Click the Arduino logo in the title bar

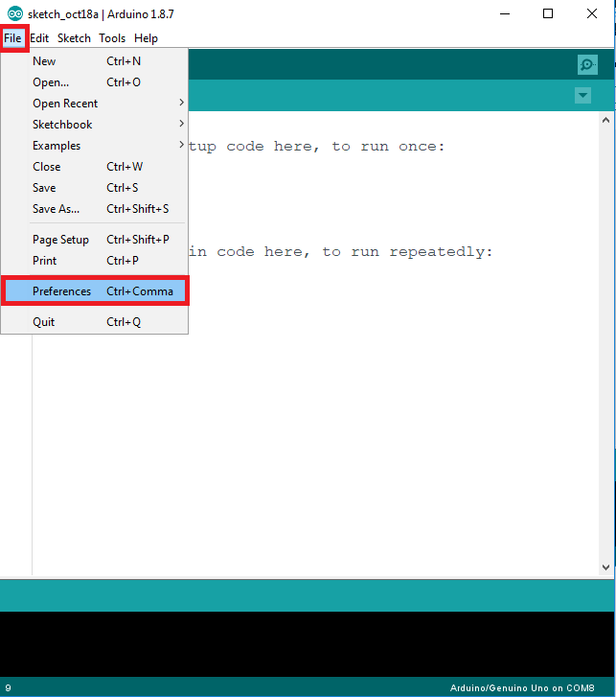15,13
